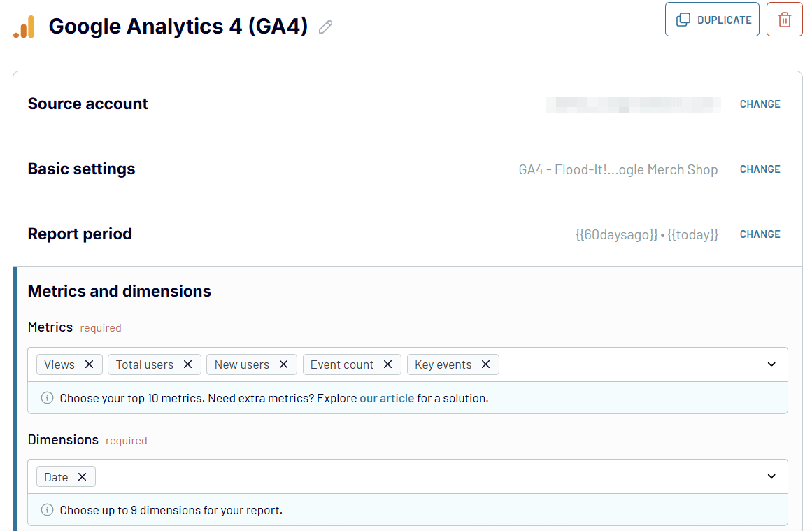Click the info icon in the dimensions hint
This screenshot has height=531, width=812.
click(x=47, y=510)
